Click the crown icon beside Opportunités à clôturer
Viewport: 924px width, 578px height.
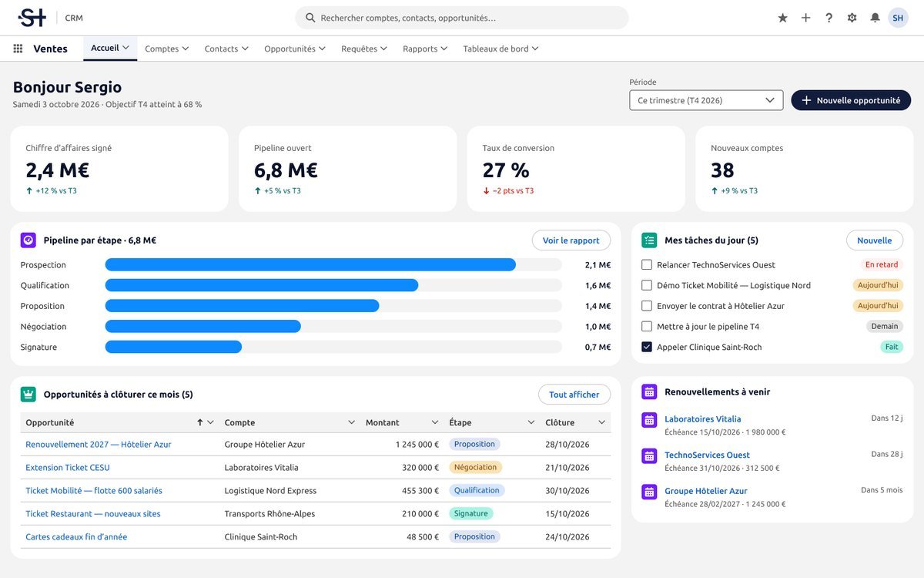pos(28,395)
